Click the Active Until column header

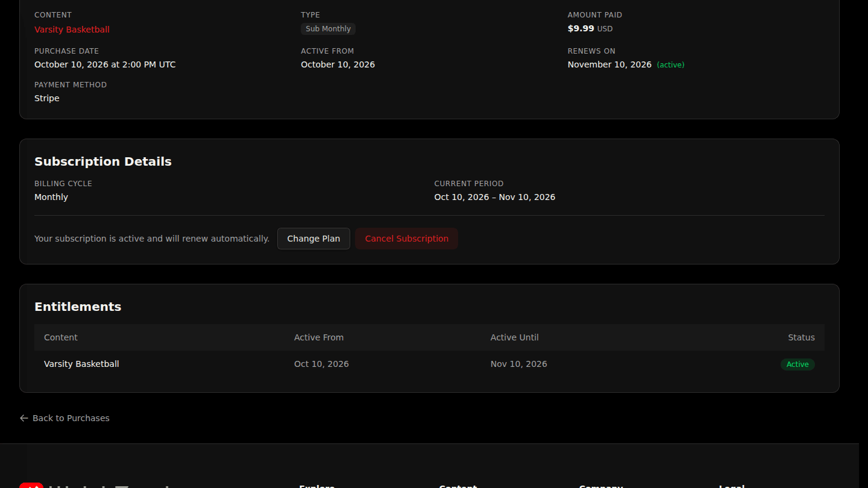click(x=515, y=337)
